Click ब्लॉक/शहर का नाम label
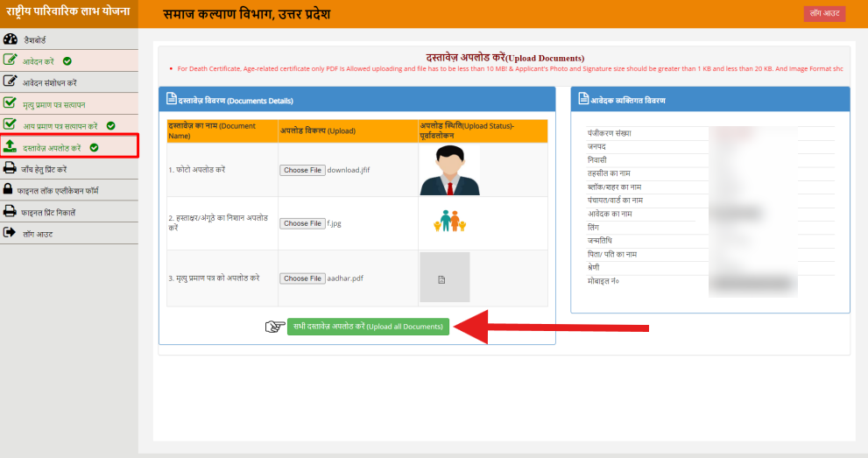 (615, 187)
